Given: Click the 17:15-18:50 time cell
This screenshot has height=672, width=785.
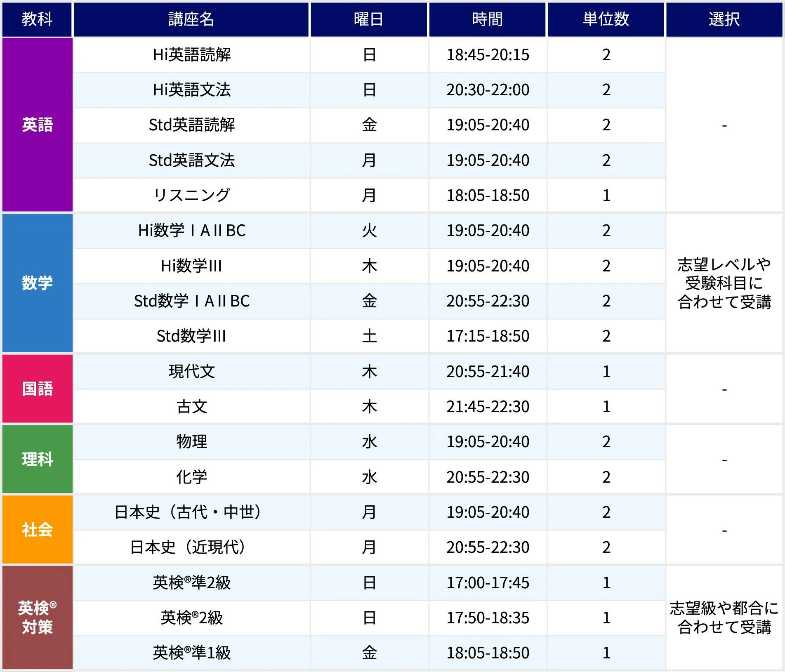Looking at the screenshot, I should [x=488, y=336].
